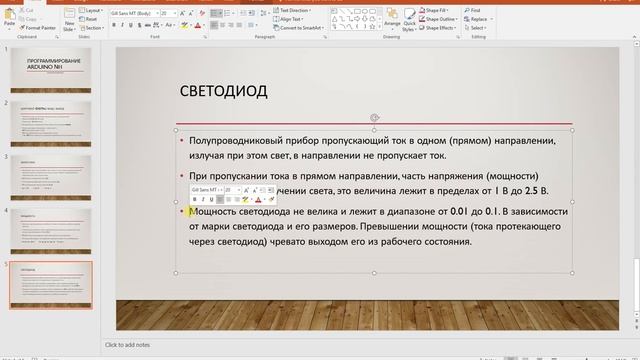640x360 pixels.
Task: Justify text in the ribbon
Action: (240, 25)
